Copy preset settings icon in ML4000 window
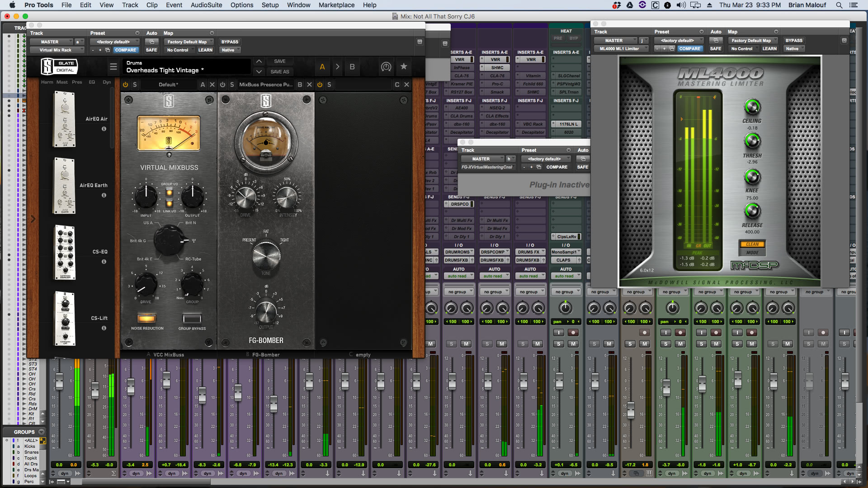The image size is (868, 488). click(x=672, y=49)
